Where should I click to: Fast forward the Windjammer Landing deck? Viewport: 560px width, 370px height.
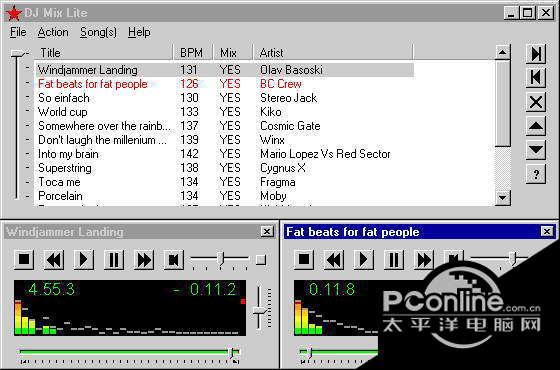(x=144, y=259)
